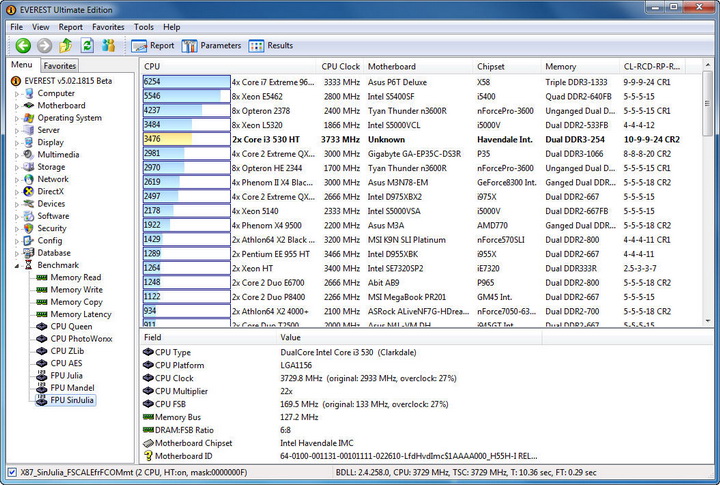Sort by the CPU Clock column header
The width and height of the screenshot is (720, 485).
(x=340, y=67)
